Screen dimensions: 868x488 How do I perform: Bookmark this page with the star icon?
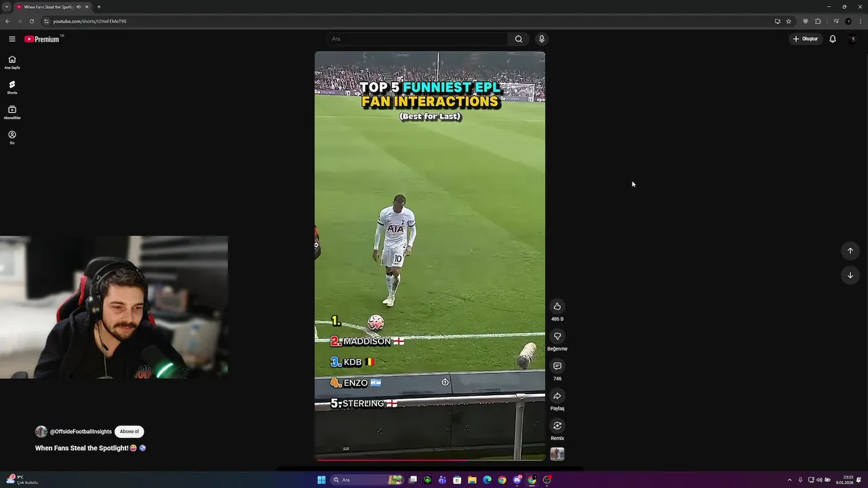tap(789, 21)
